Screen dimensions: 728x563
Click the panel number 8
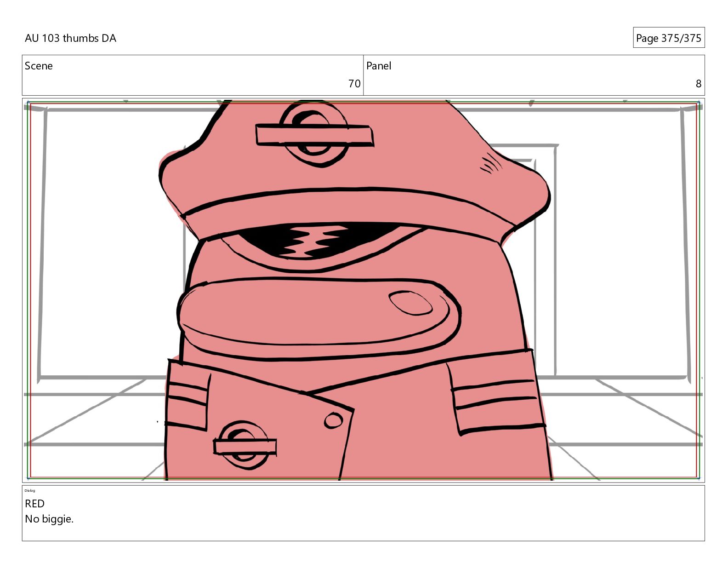pyautogui.click(x=698, y=84)
